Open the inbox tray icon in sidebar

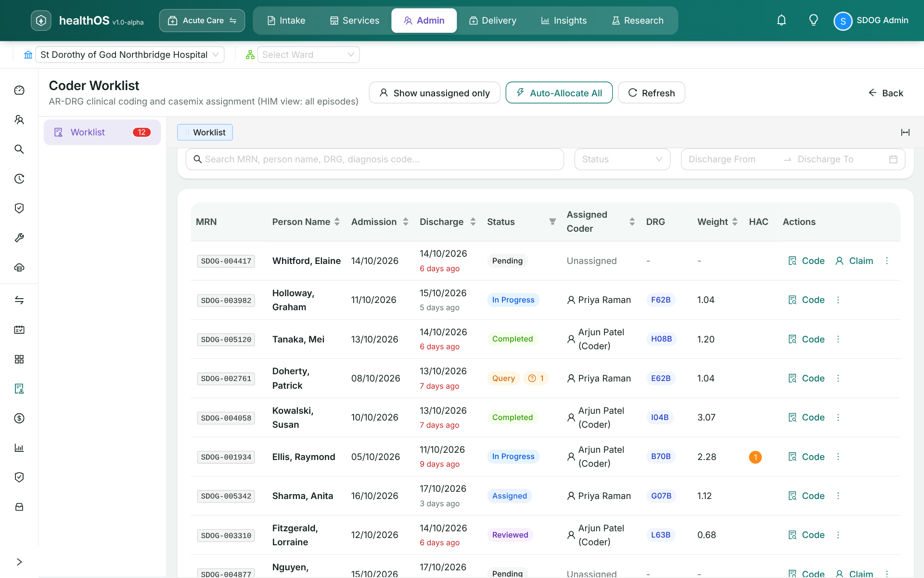point(19,507)
